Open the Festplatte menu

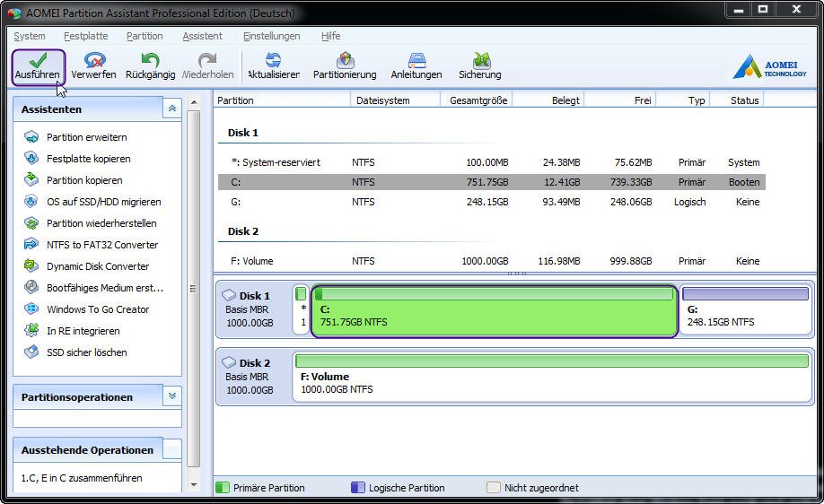click(85, 36)
